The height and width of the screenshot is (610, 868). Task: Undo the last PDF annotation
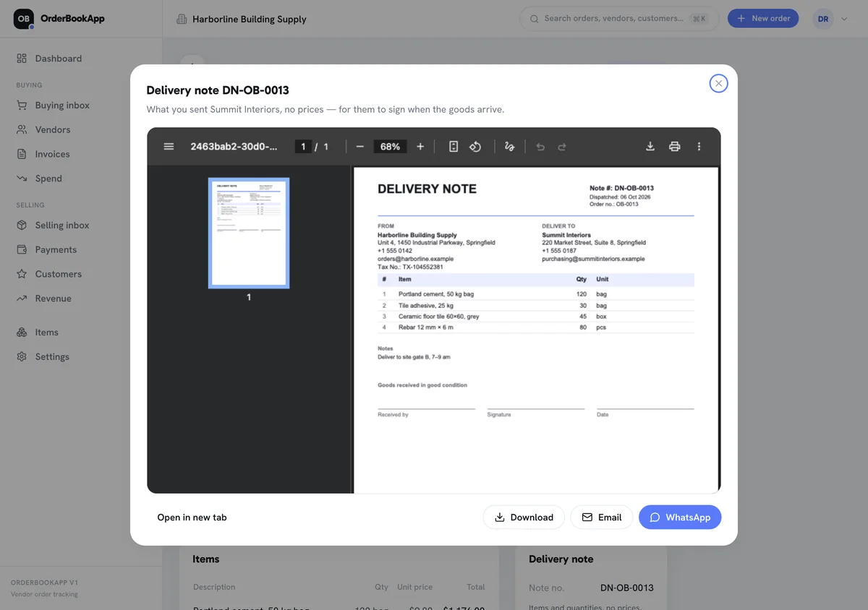point(540,147)
